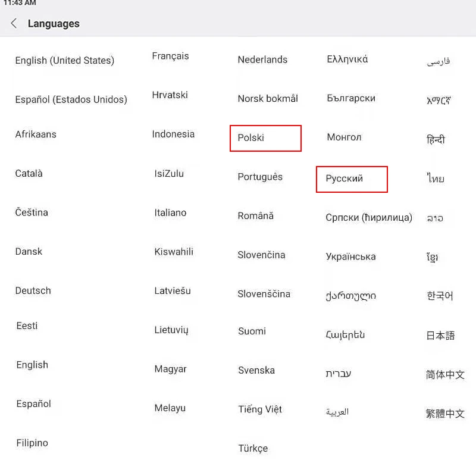Choose Nederlands language

pyautogui.click(x=262, y=59)
